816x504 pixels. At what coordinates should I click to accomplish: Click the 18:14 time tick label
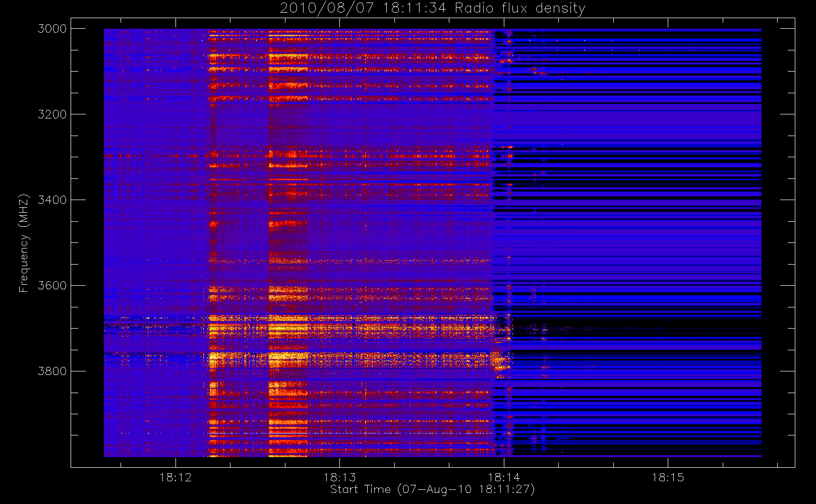(504, 477)
